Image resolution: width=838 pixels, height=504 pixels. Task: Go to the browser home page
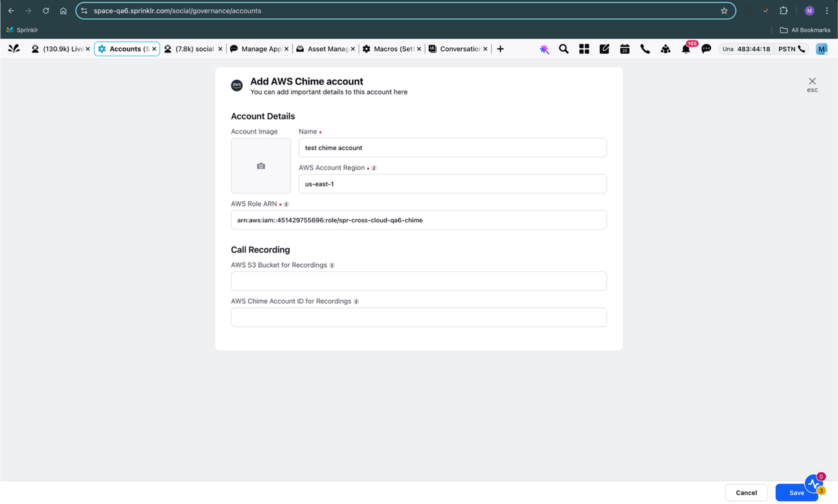pyautogui.click(x=63, y=11)
